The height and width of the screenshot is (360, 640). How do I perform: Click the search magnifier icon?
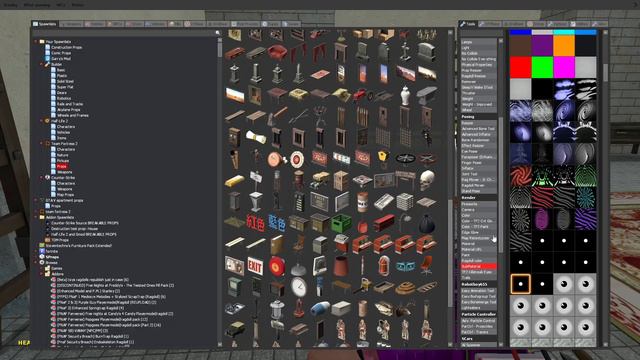pos(218,33)
